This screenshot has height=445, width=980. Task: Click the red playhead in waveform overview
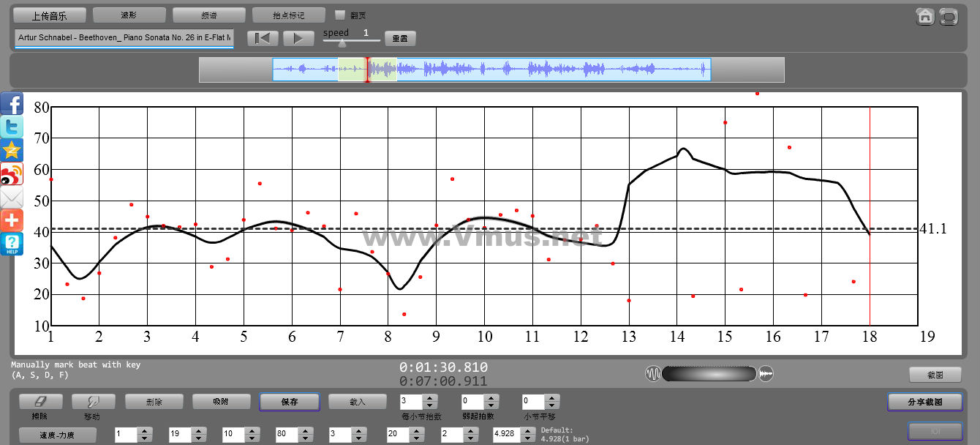pyautogui.click(x=368, y=70)
